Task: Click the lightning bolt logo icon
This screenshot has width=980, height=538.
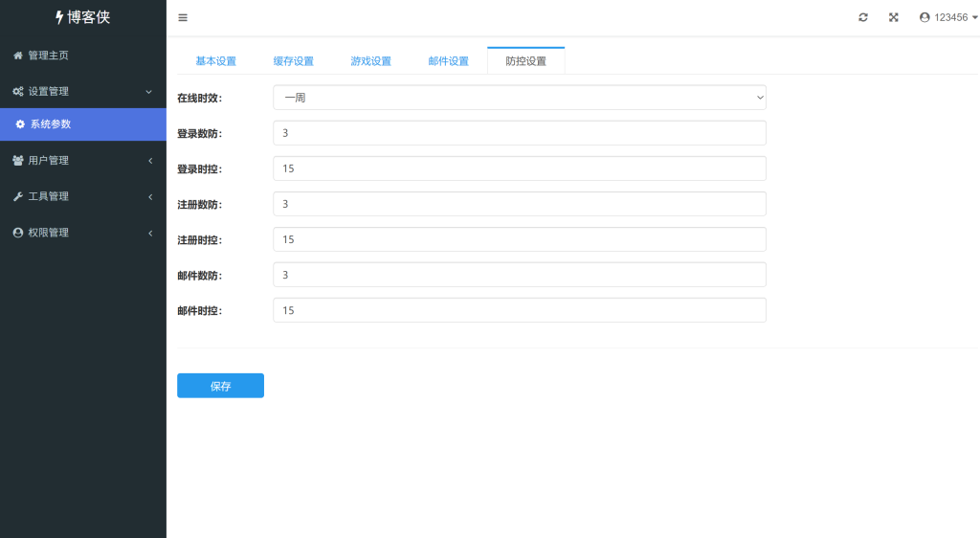Action: coord(59,17)
